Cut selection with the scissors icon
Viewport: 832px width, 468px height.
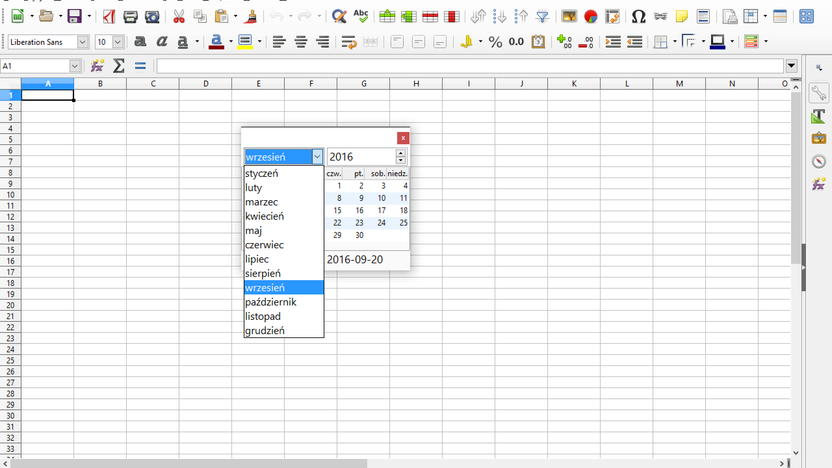point(179,16)
